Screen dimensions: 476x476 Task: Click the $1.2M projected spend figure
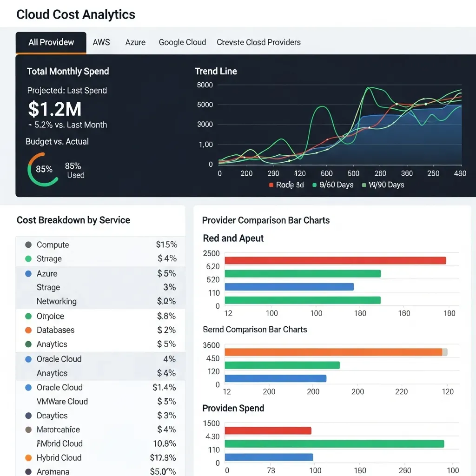55,109
